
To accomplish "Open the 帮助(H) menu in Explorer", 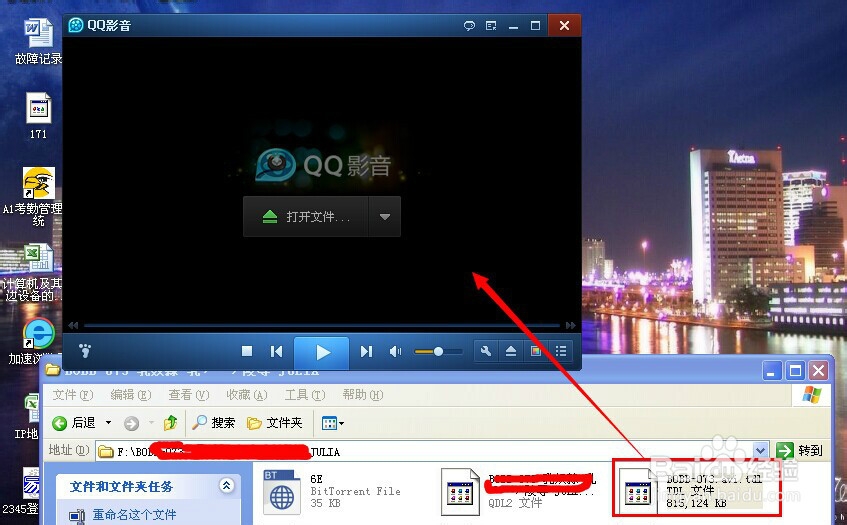I will tap(362, 395).
